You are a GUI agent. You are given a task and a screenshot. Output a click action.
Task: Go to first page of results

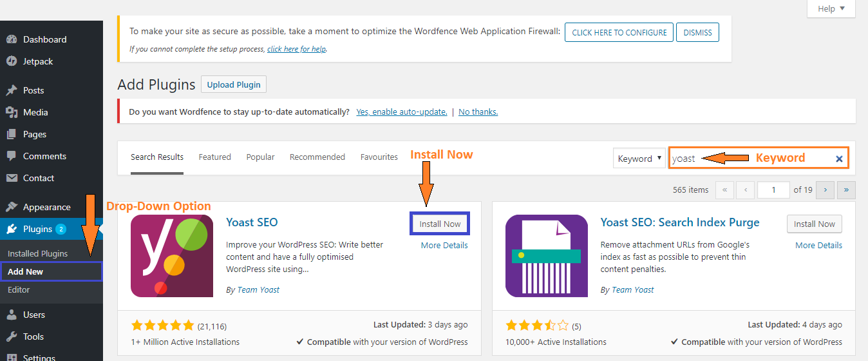[724, 190]
